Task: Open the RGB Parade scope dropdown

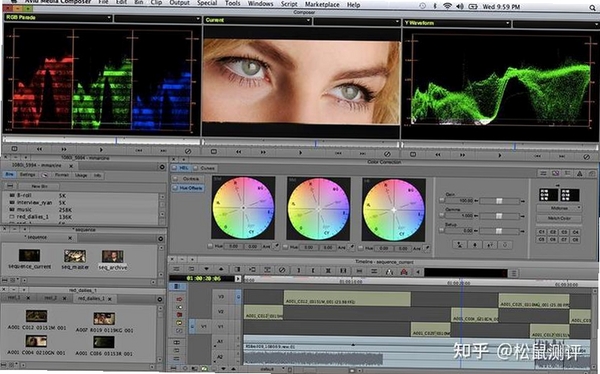Action: pyautogui.click(x=58, y=18)
